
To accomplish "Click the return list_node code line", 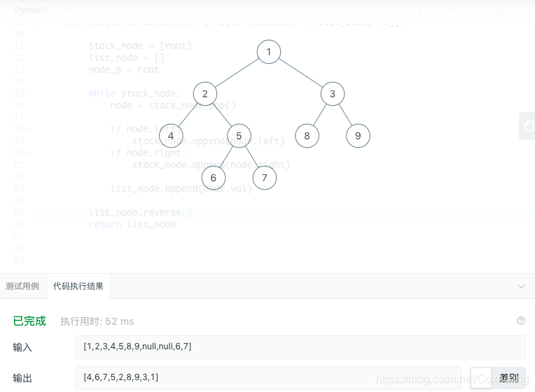I will [x=132, y=224].
